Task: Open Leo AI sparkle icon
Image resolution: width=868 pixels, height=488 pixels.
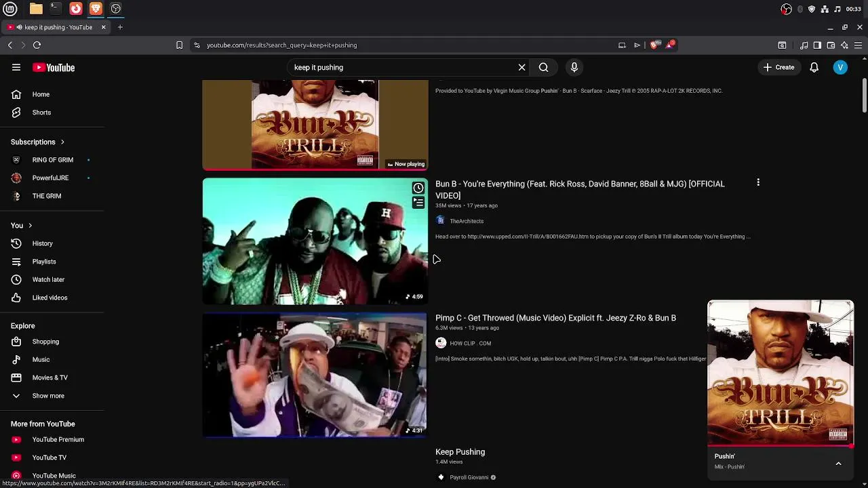Action: [x=844, y=45]
